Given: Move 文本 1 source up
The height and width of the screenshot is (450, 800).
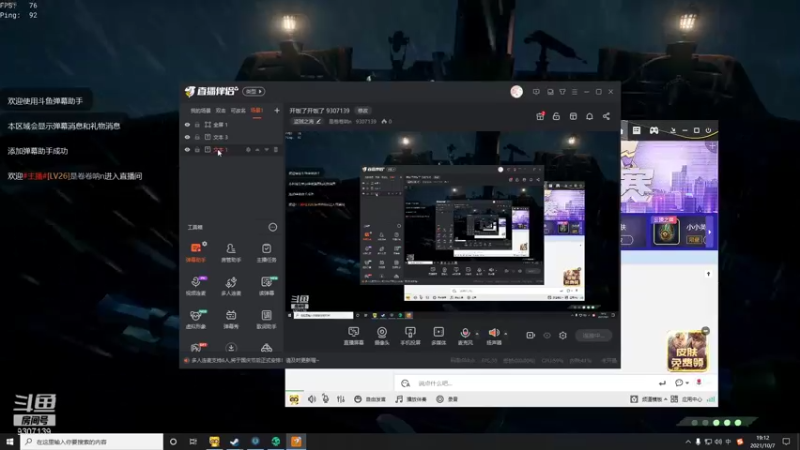Looking at the screenshot, I should click(x=257, y=150).
